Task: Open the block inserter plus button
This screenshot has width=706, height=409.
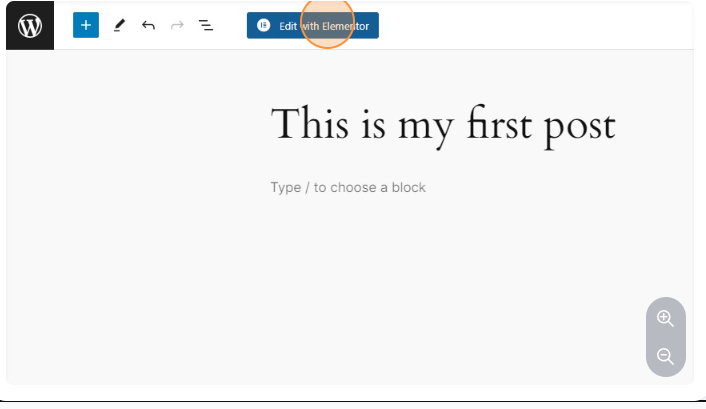Action: click(86, 25)
